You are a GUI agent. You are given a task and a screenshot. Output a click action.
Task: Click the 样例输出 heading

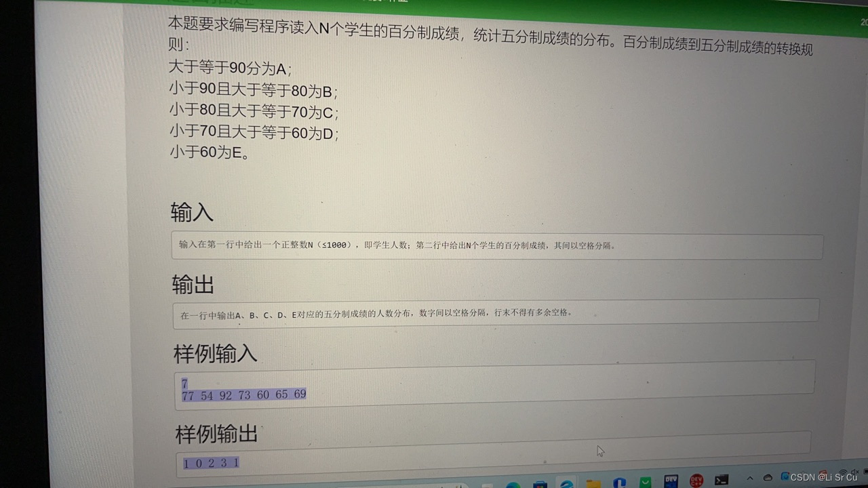(217, 434)
